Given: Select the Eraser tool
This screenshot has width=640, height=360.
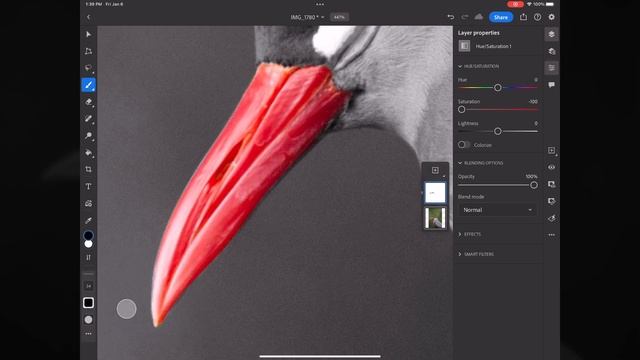Looking at the screenshot, I should [x=89, y=102].
